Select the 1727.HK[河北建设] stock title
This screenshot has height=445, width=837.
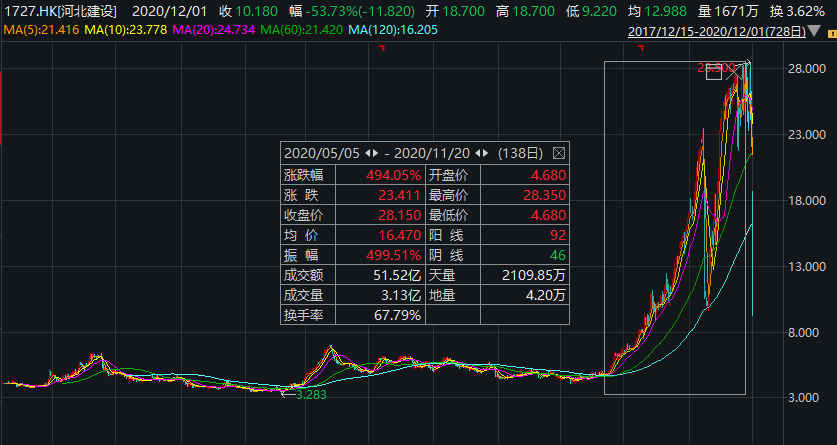tap(60, 11)
